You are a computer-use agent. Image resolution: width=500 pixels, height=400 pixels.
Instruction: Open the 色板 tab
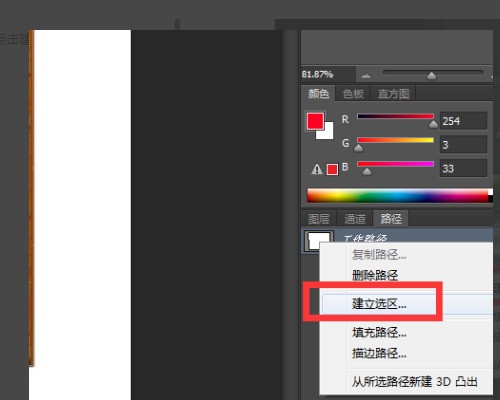353,94
